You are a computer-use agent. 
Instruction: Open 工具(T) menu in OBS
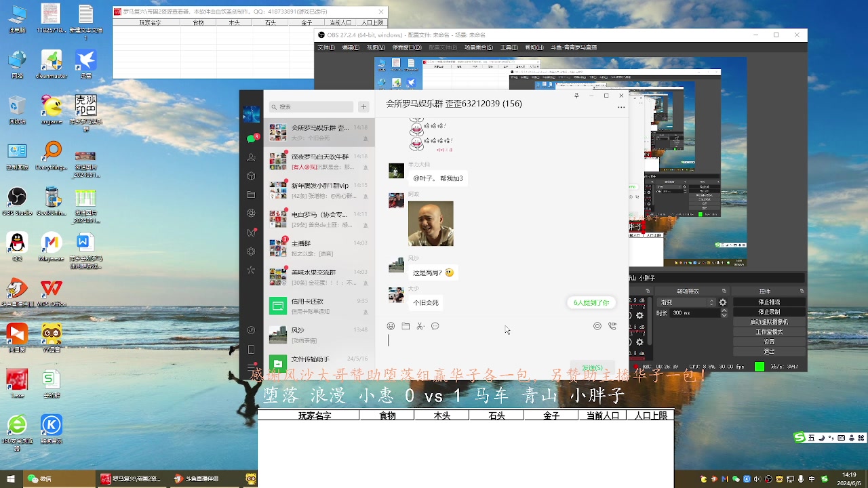(509, 47)
